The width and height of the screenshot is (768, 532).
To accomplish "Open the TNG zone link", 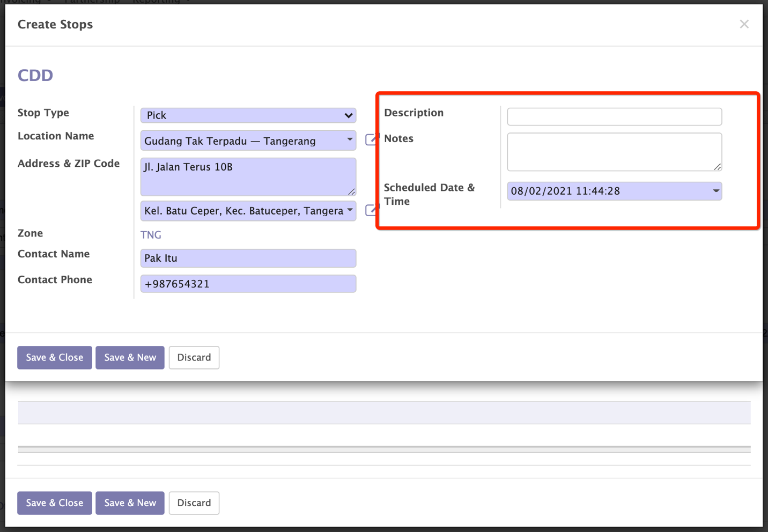I will point(151,235).
